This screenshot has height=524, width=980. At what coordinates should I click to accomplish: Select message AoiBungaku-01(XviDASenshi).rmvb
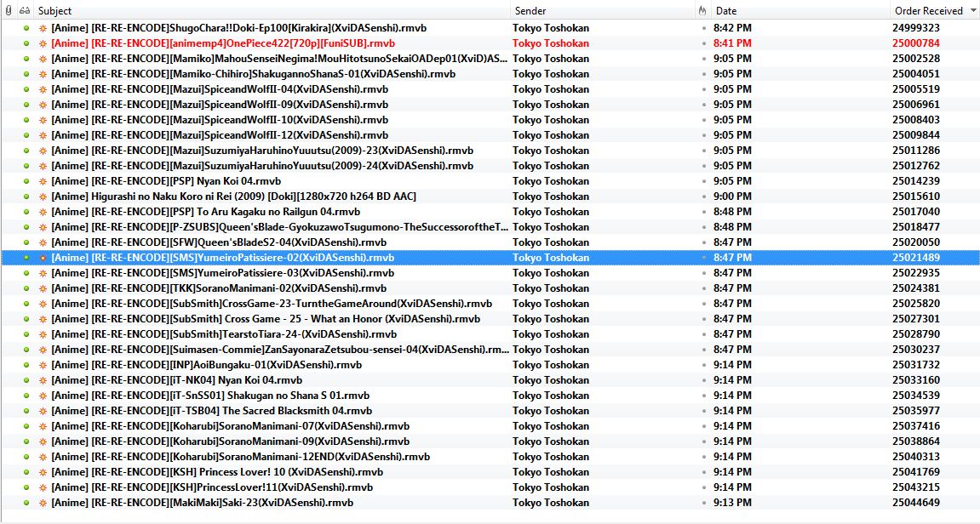click(x=207, y=365)
